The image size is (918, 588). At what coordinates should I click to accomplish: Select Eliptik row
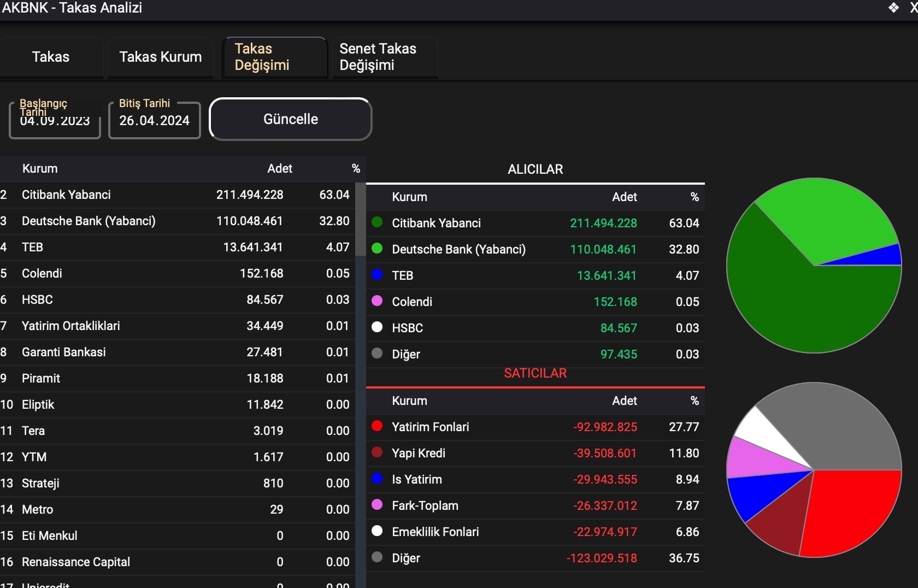coord(178,404)
